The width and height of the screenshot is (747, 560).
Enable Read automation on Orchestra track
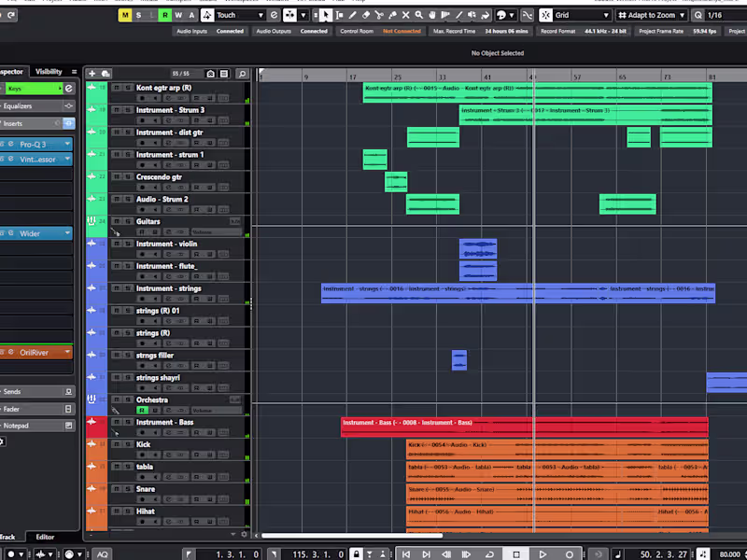pos(142,410)
